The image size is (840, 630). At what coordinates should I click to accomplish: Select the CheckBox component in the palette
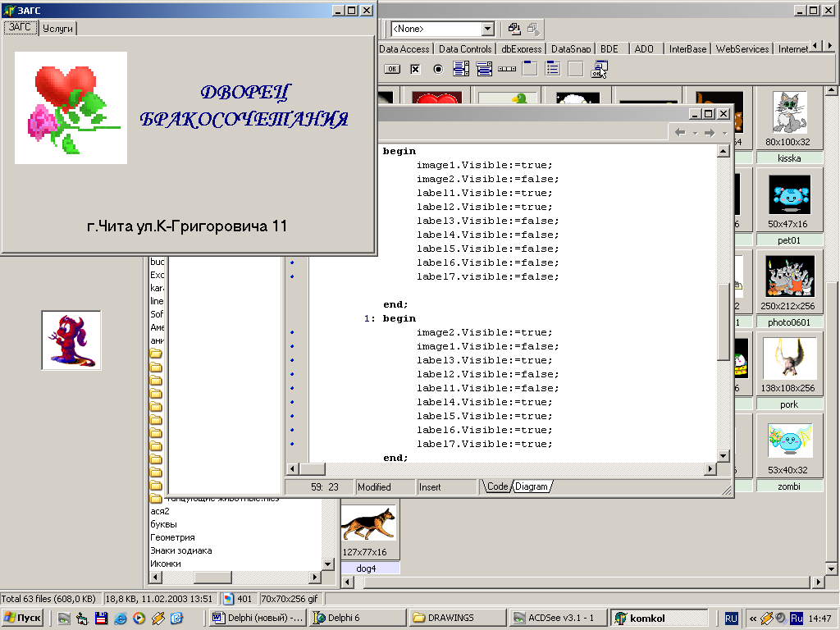pyautogui.click(x=415, y=69)
